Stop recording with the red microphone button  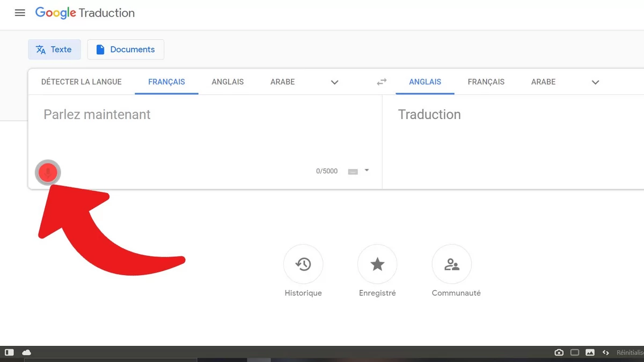pyautogui.click(x=48, y=173)
